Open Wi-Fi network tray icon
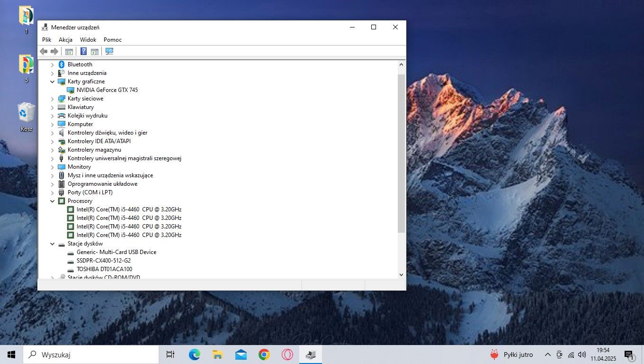The image size is (644, 364). point(571,355)
